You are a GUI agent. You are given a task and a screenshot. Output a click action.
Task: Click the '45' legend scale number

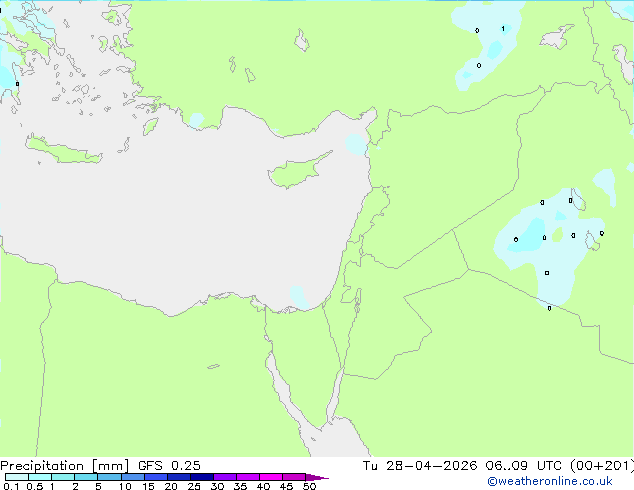click(286, 486)
